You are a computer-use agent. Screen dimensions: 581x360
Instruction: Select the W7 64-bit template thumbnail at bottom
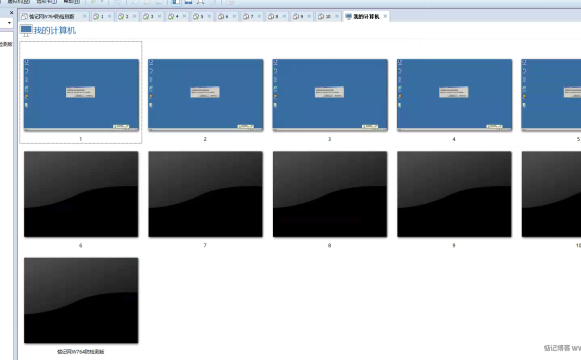tap(81, 300)
